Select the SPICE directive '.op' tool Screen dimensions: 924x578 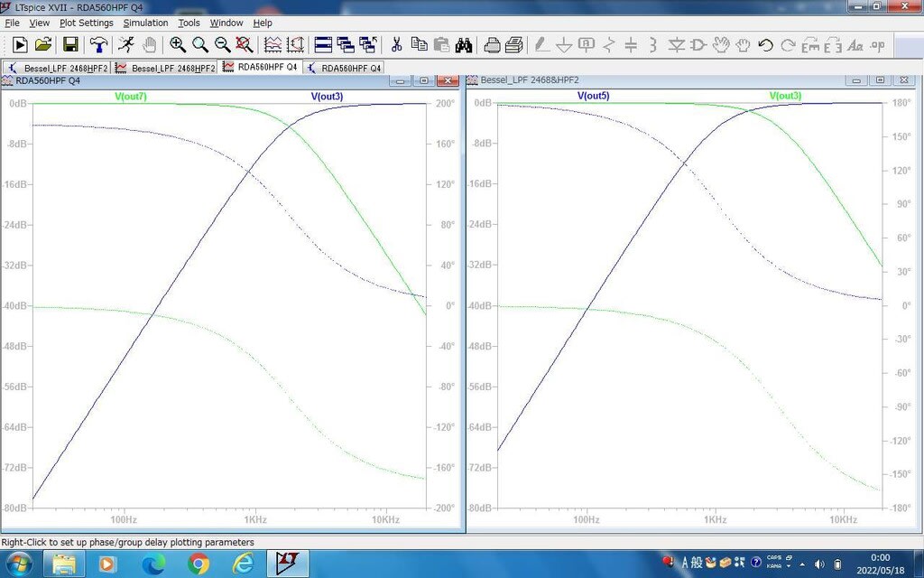click(x=877, y=45)
